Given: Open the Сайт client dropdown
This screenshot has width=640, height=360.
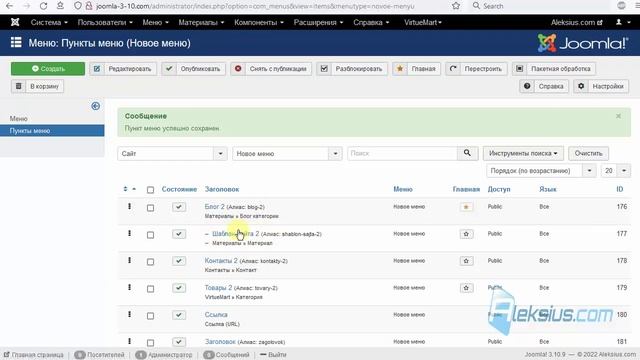Looking at the screenshot, I should point(172,153).
